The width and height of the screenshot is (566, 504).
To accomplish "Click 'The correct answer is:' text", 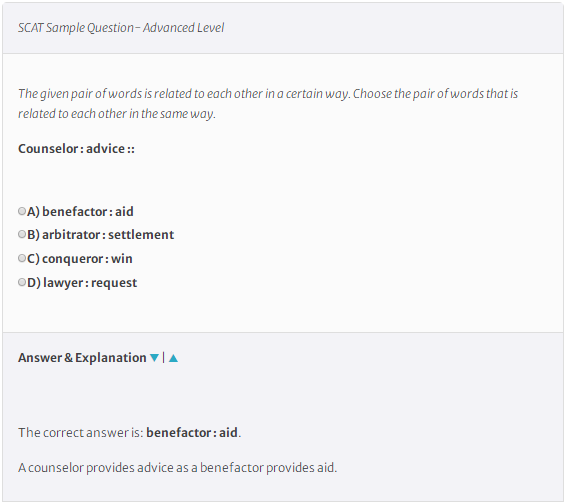I will [81, 433].
